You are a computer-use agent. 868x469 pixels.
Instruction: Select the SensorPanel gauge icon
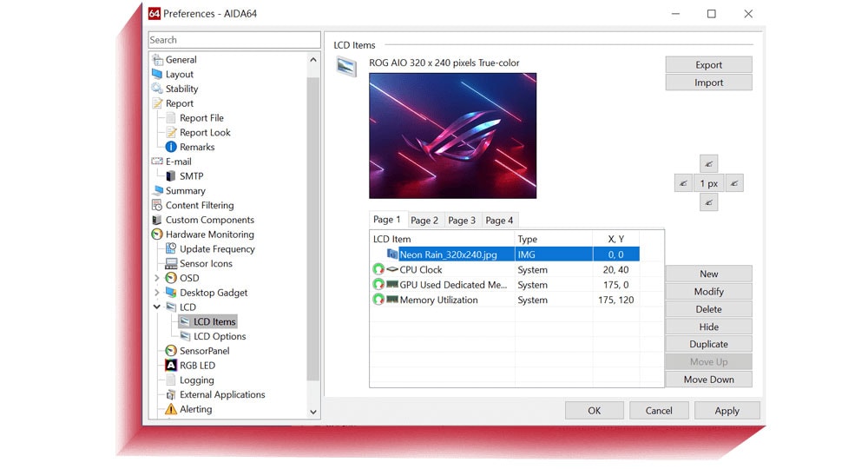[171, 351]
